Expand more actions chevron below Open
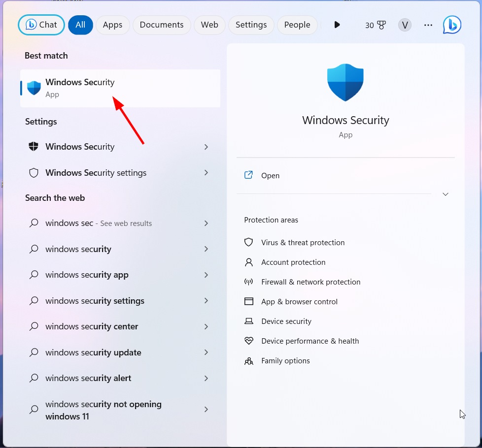The height and width of the screenshot is (448, 482). tap(446, 194)
